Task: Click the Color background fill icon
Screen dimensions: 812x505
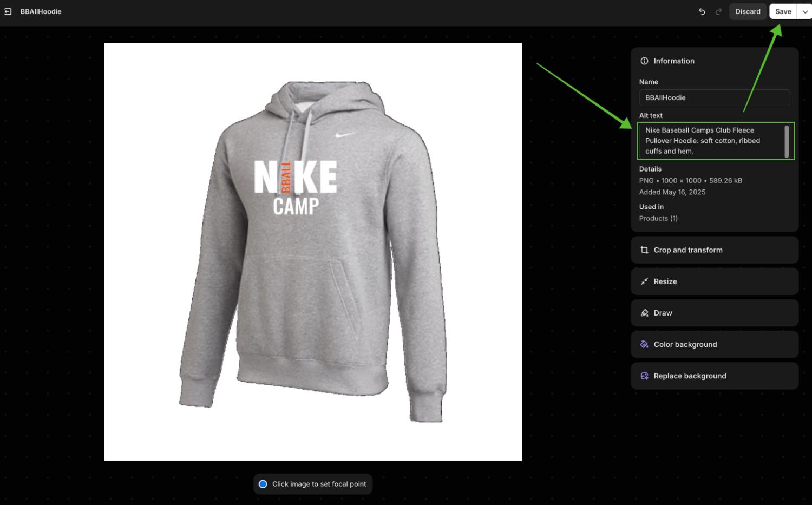Action: click(644, 344)
